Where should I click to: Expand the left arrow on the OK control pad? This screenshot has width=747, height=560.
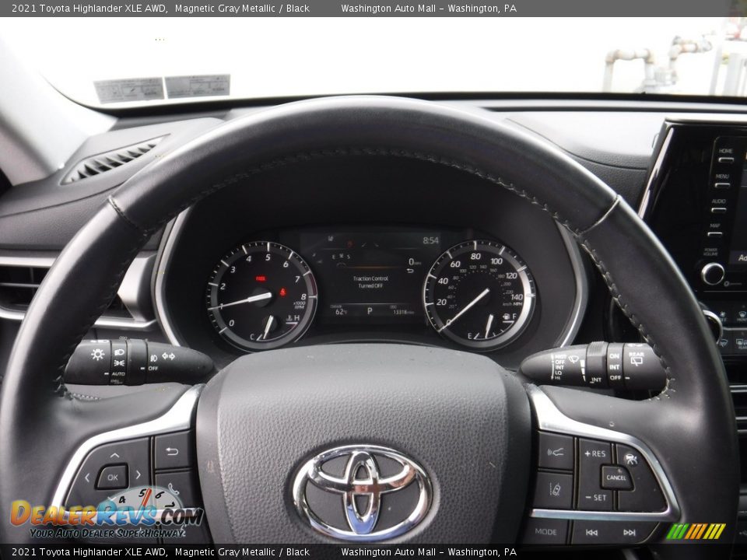pyautogui.click(x=87, y=478)
